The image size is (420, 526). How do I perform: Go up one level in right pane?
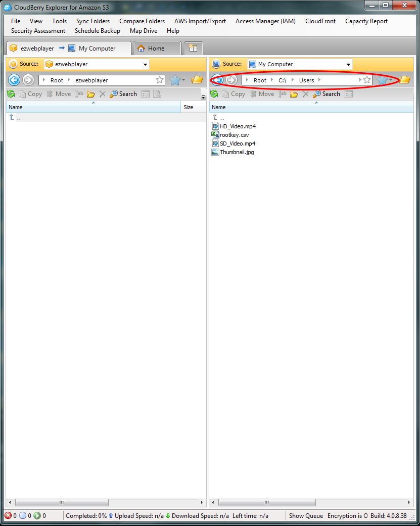click(215, 117)
